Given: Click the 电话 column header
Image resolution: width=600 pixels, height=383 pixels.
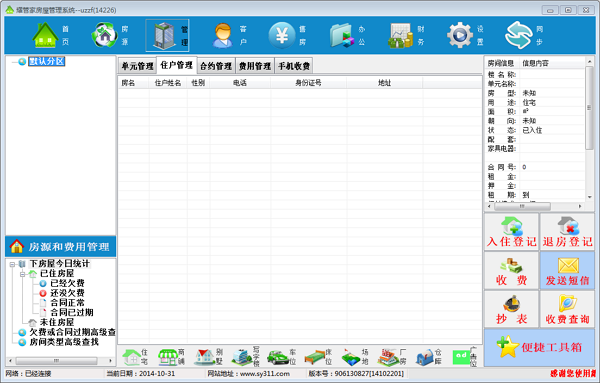Looking at the screenshot, I should point(240,83).
